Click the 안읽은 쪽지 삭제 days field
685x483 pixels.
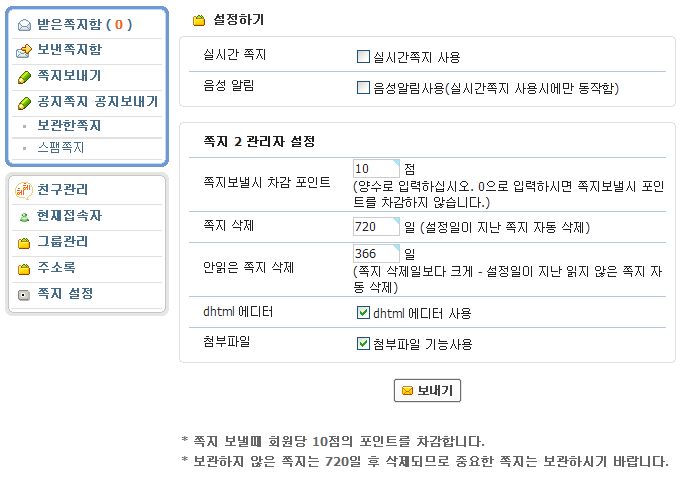click(376, 254)
